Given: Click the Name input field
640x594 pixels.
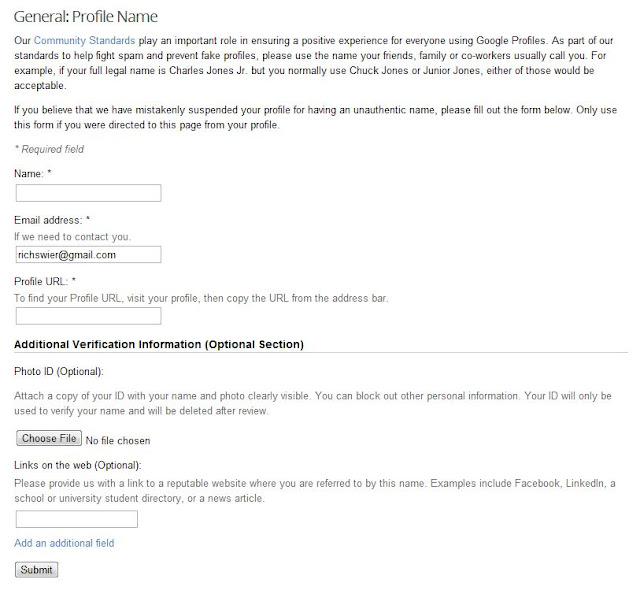Looking at the screenshot, I should pyautogui.click(x=89, y=193).
